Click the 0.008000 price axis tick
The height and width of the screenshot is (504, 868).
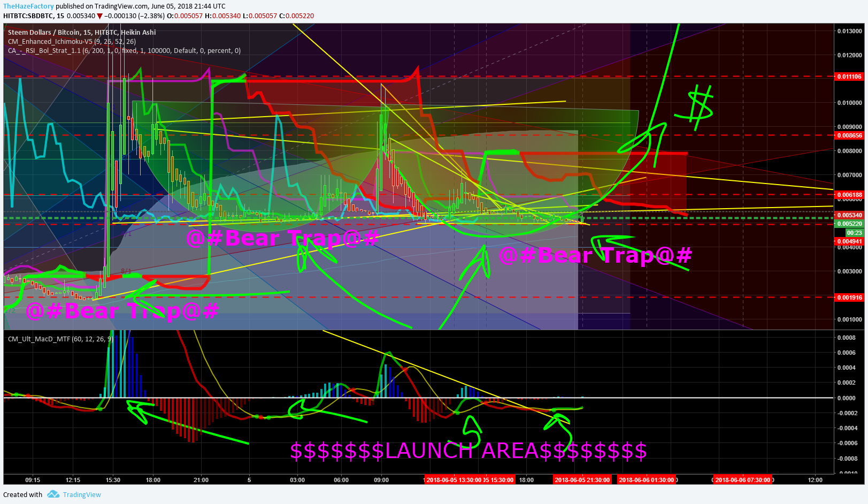click(849, 151)
